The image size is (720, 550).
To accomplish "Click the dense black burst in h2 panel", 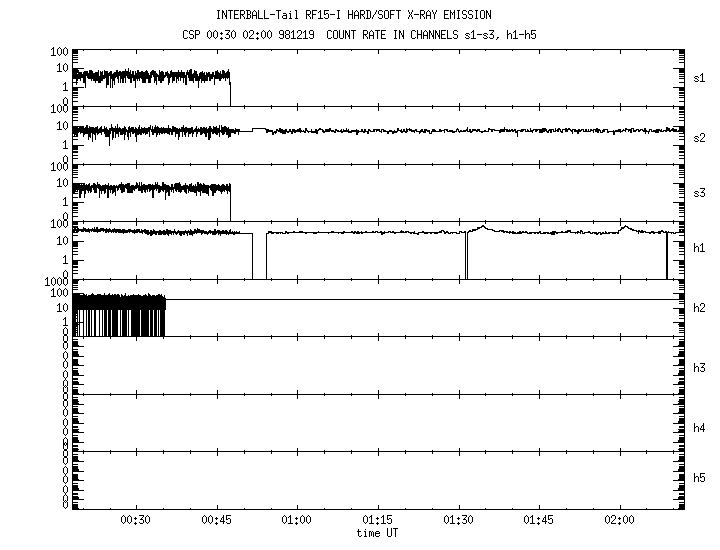I will point(118,315).
